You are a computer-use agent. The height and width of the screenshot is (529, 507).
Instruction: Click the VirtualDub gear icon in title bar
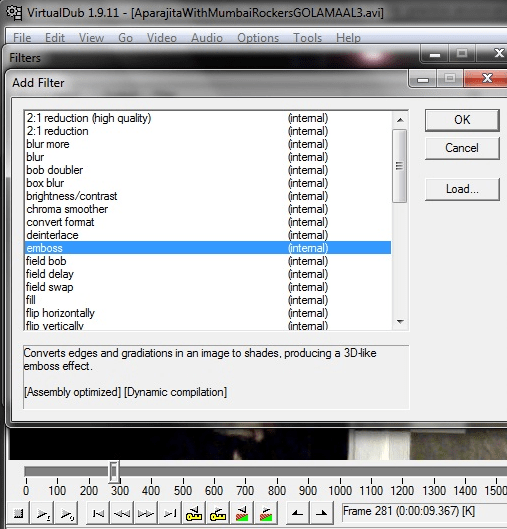(14, 13)
